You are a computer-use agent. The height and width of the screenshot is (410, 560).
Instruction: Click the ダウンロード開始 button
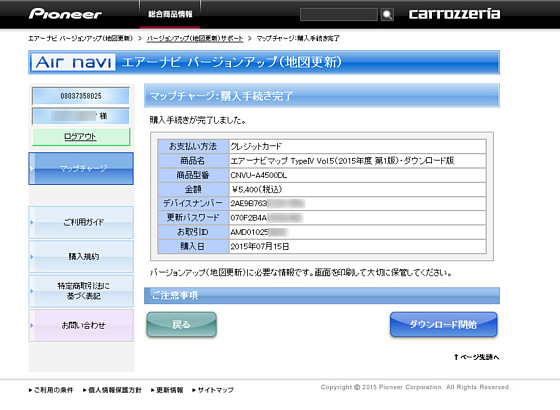(x=444, y=324)
